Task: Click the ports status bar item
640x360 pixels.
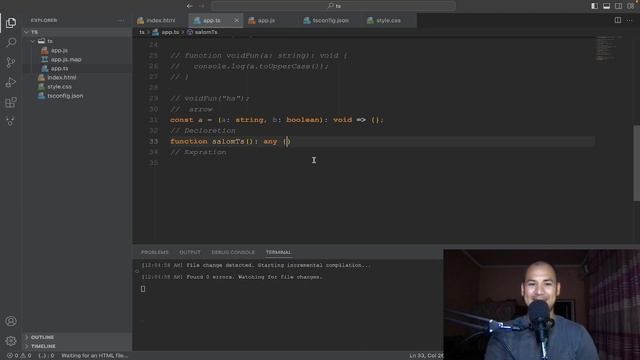Action: click(x=46, y=356)
